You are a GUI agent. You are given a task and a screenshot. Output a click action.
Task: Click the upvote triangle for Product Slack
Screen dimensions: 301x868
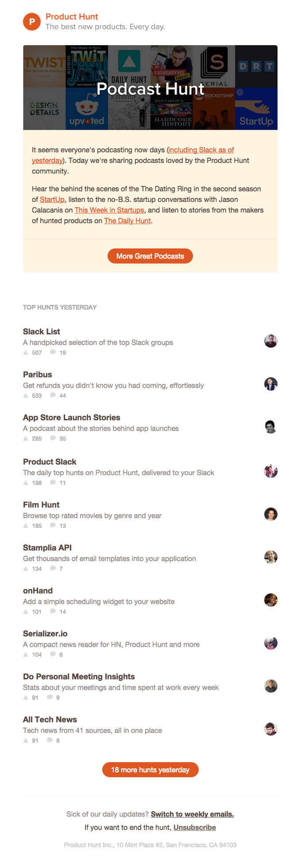pos(26,483)
